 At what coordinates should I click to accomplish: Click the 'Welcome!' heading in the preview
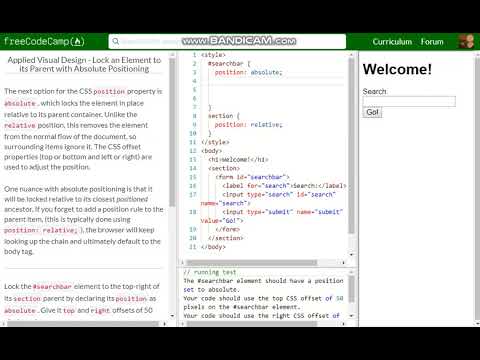click(397, 69)
